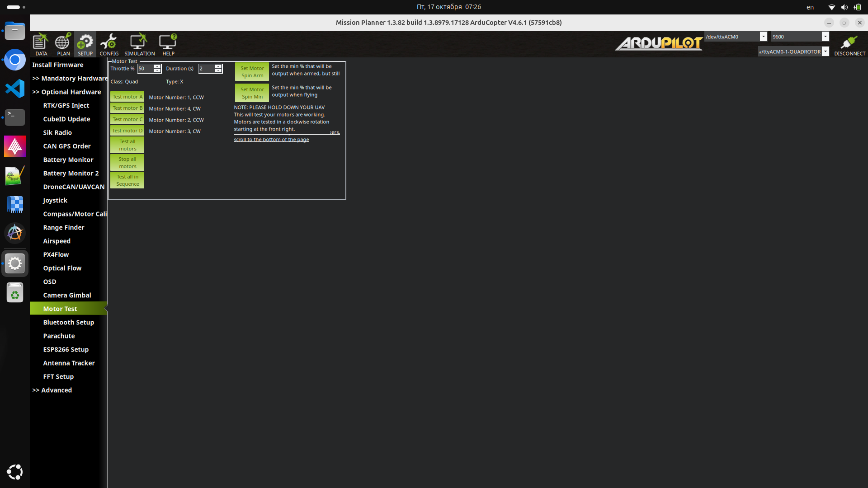Open the 9600 baud rate dropdown
868x488 pixels.
click(825, 37)
